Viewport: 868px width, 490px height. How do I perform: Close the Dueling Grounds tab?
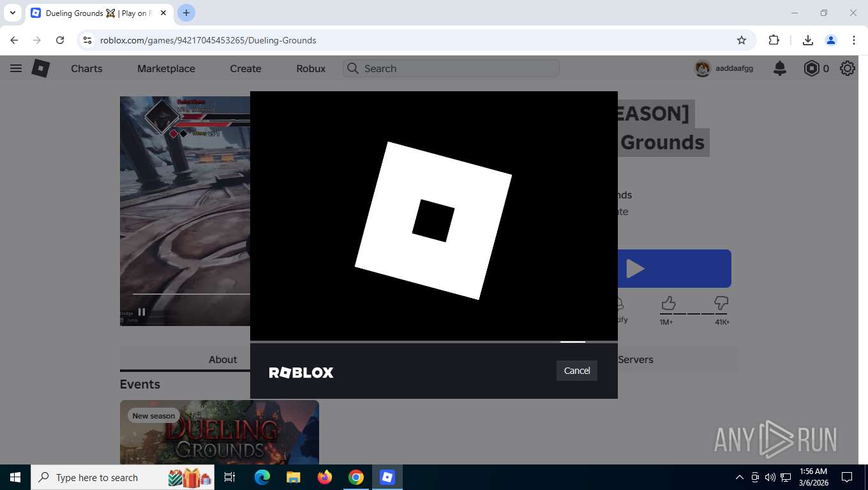163,13
